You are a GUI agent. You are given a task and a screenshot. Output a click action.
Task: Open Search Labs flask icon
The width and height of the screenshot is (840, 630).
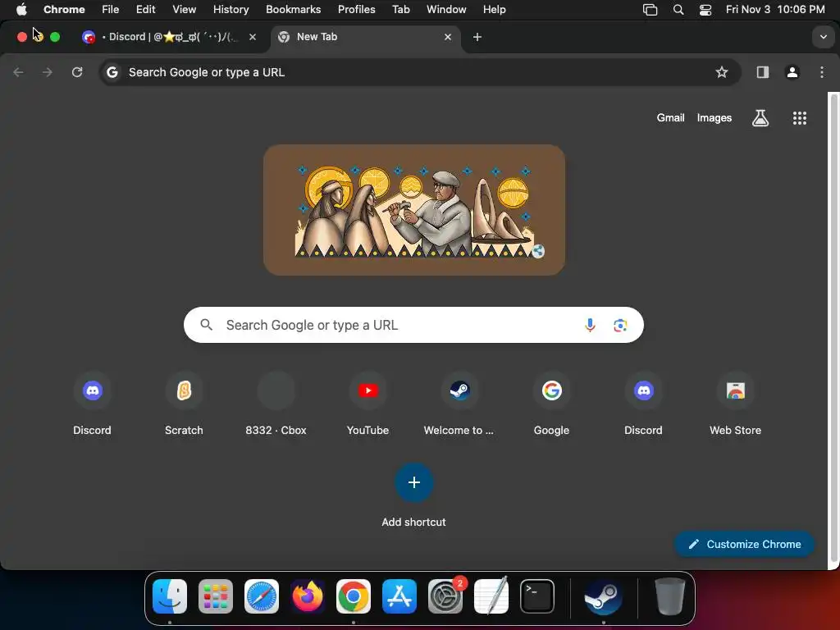tap(760, 118)
